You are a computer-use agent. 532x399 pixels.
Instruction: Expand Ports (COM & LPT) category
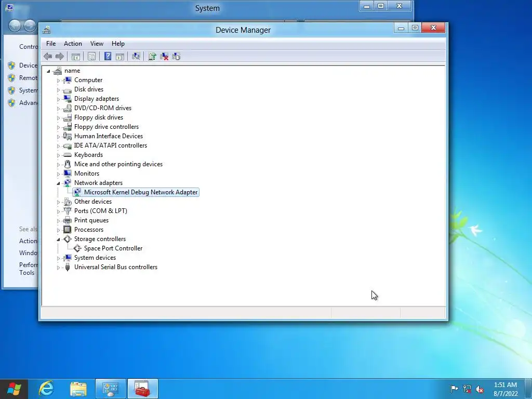pyautogui.click(x=58, y=211)
